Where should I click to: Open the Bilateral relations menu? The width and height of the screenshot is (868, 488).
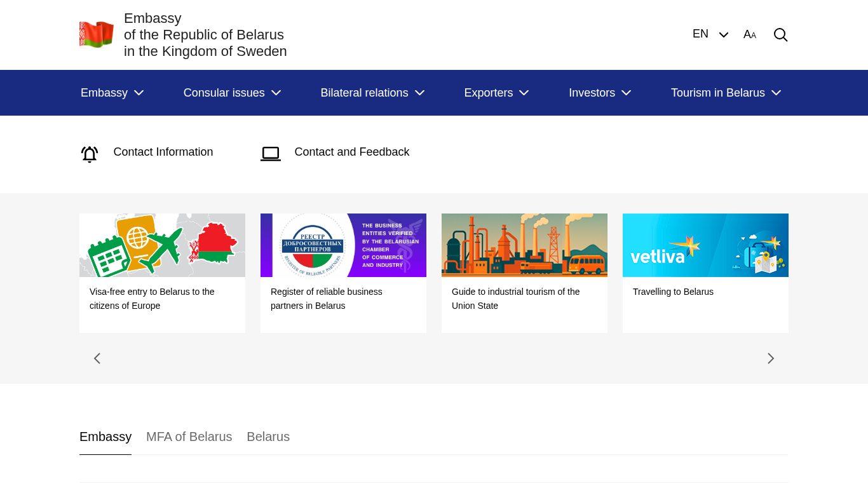(x=372, y=93)
